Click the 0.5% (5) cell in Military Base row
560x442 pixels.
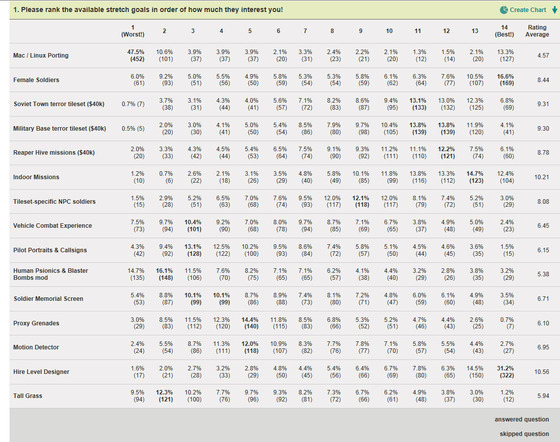pos(133,129)
